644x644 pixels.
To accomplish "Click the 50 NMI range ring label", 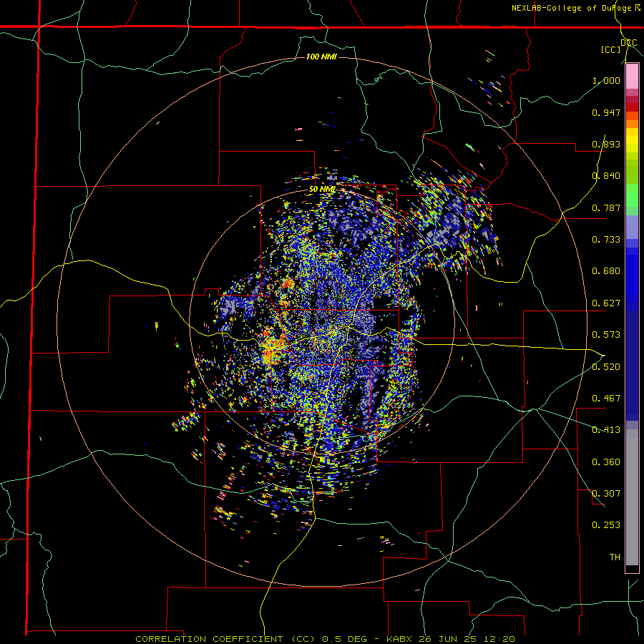I will 323,190.
